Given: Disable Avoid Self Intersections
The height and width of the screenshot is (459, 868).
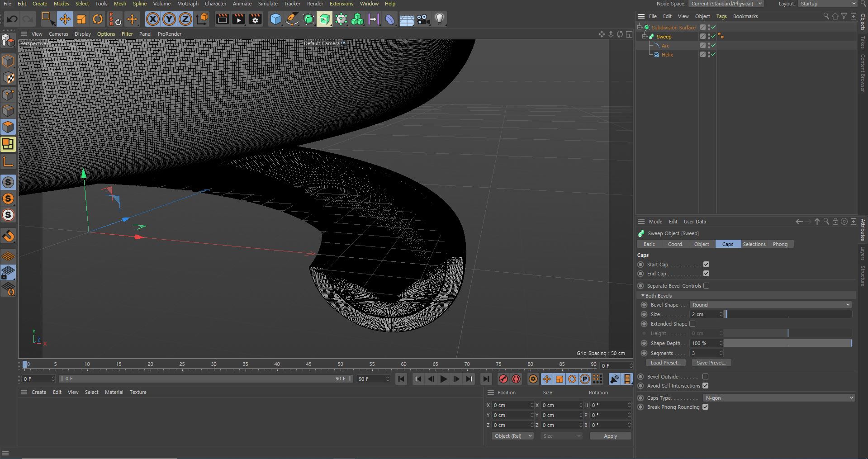Looking at the screenshot, I should coord(705,386).
